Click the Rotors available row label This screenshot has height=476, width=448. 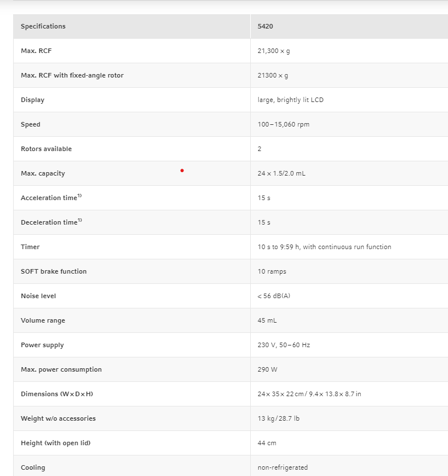46,149
